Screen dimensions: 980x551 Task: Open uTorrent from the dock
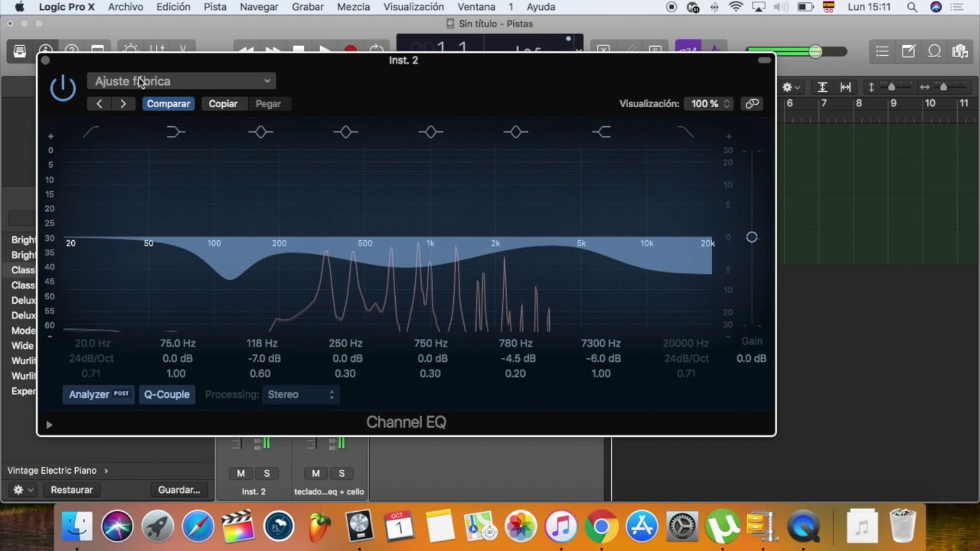(722, 527)
